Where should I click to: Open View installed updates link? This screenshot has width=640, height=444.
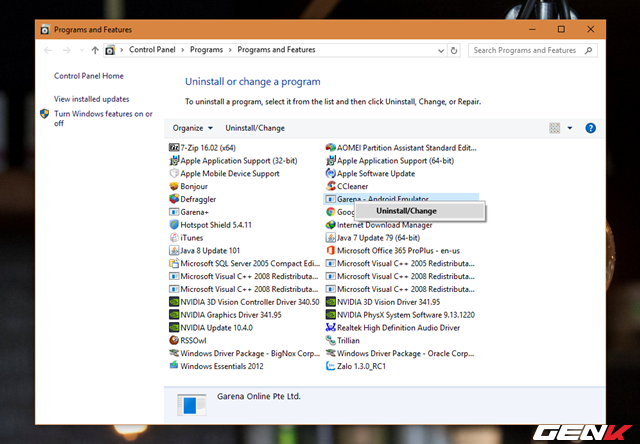coord(91,99)
